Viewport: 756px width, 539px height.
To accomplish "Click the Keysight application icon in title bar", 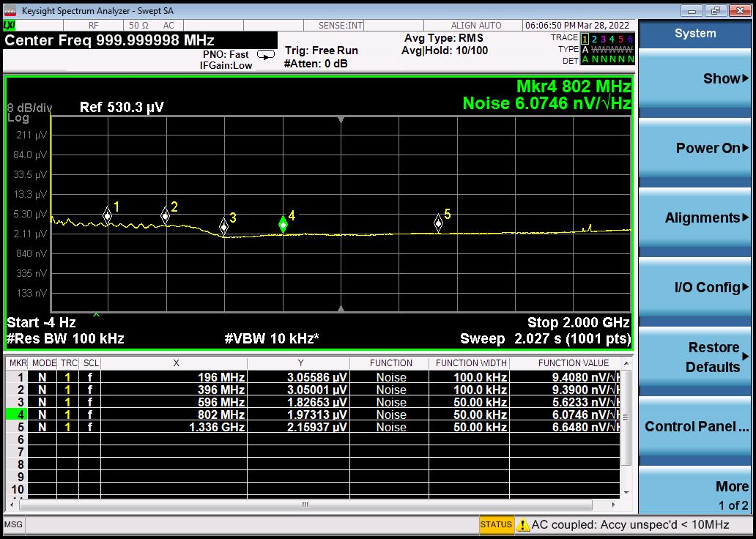I will 10,10.
